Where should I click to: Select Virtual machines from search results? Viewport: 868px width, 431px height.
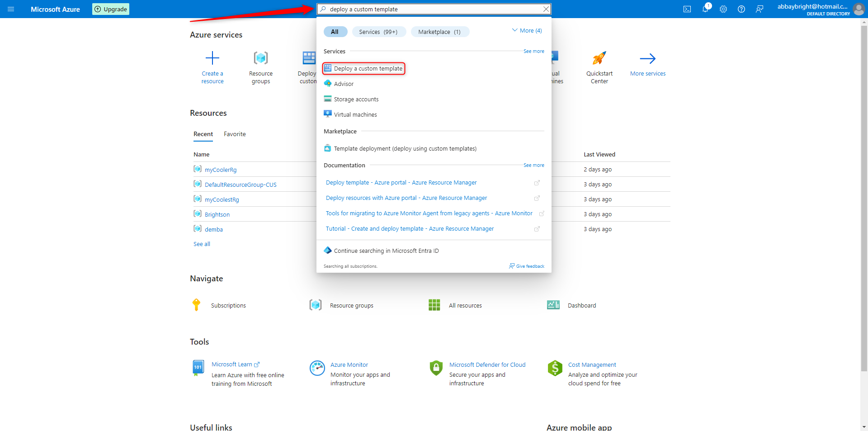(355, 114)
